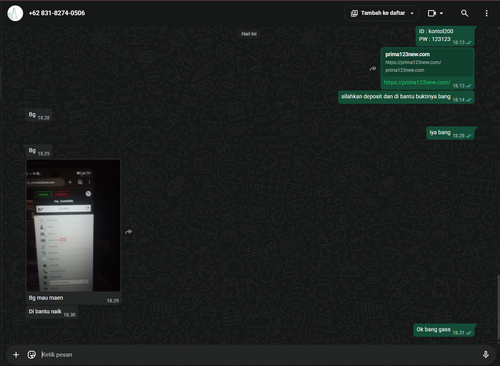Record a voice message with microphone
500x366 pixels.
click(486, 355)
